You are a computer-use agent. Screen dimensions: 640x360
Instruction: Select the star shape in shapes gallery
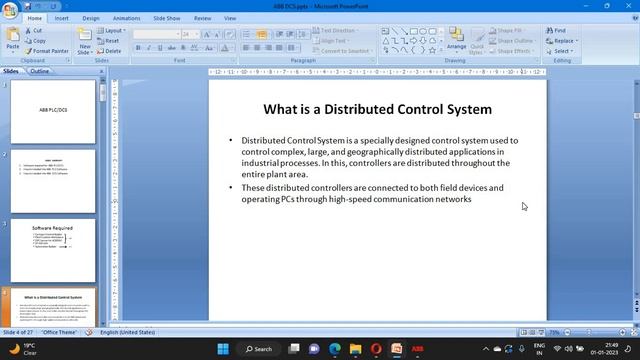click(432, 50)
